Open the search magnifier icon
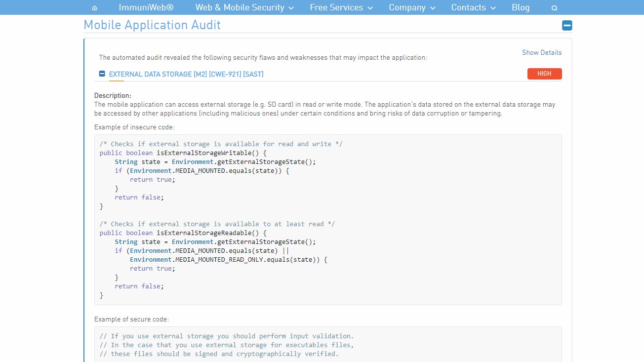 tap(554, 8)
